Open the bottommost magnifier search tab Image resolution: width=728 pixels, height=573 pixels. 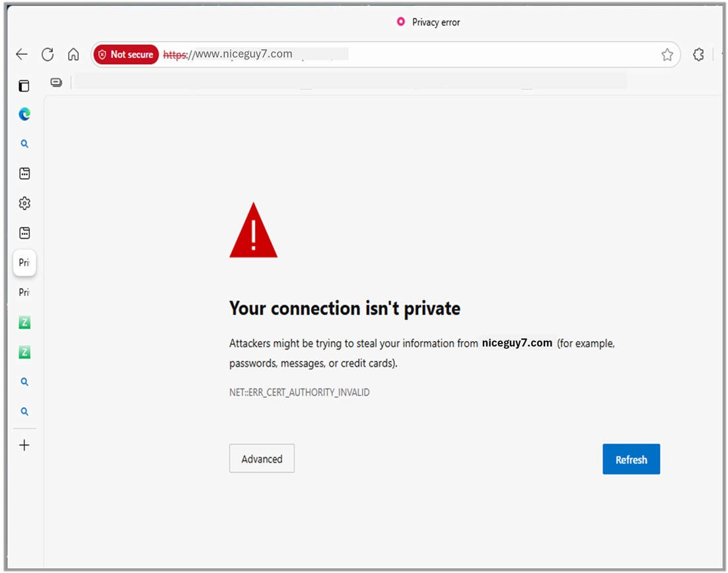pos(24,412)
